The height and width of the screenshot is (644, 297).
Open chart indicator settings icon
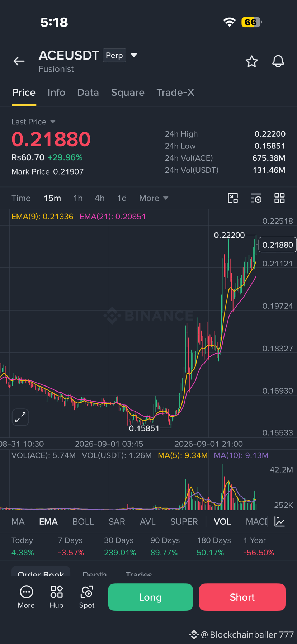coord(256,198)
